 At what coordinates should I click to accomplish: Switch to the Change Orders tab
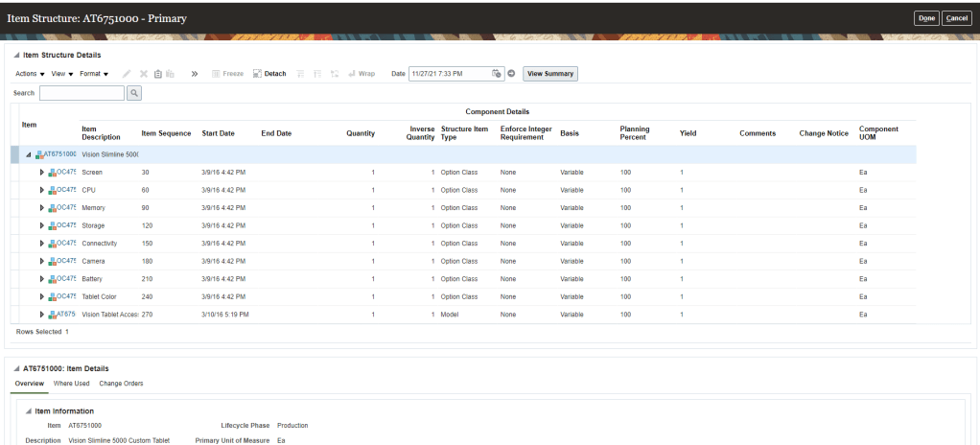point(121,383)
